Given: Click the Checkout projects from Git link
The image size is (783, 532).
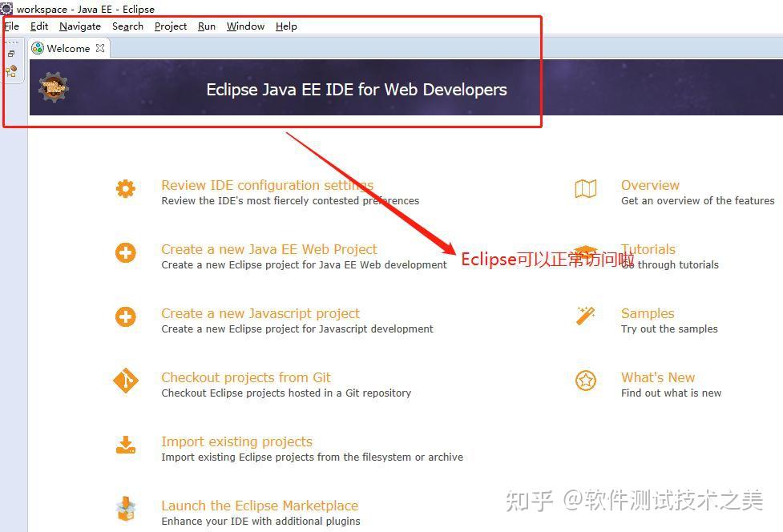Looking at the screenshot, I should coord(245,377).
